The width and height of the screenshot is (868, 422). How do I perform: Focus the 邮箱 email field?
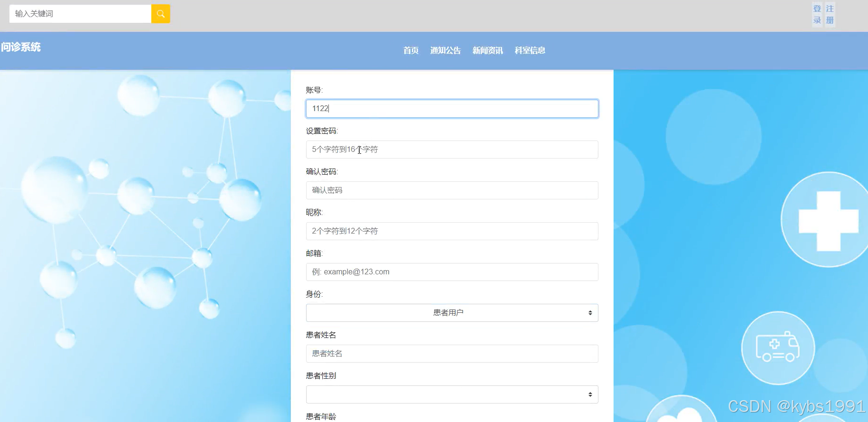click(x=452, y=272)
